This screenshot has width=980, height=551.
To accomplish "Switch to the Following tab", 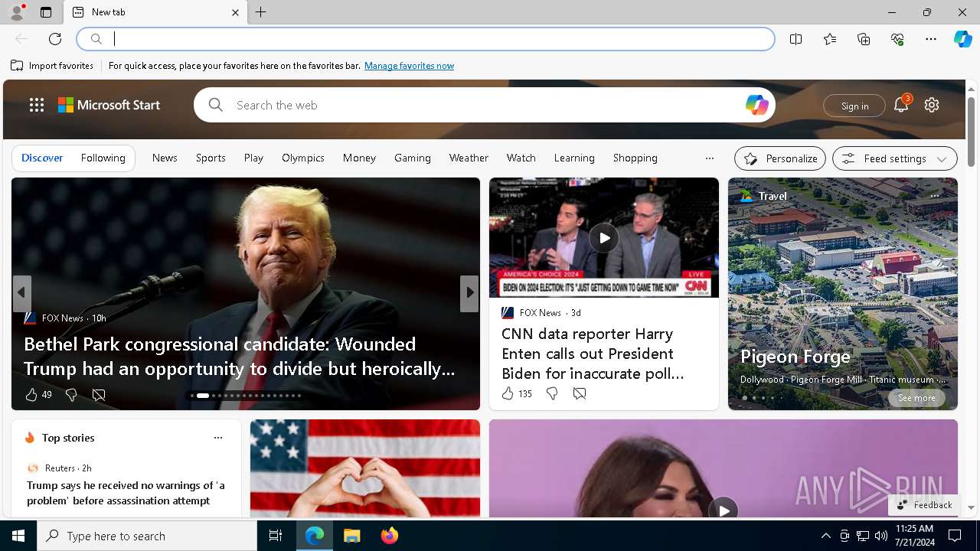I will tap(103, 158).
